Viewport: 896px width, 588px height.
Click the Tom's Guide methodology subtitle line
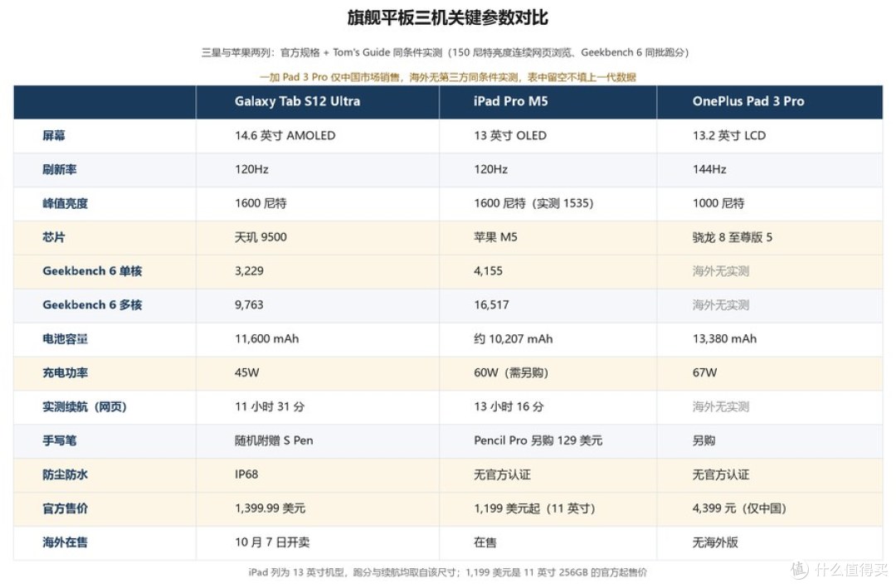[x=446, y=52]
